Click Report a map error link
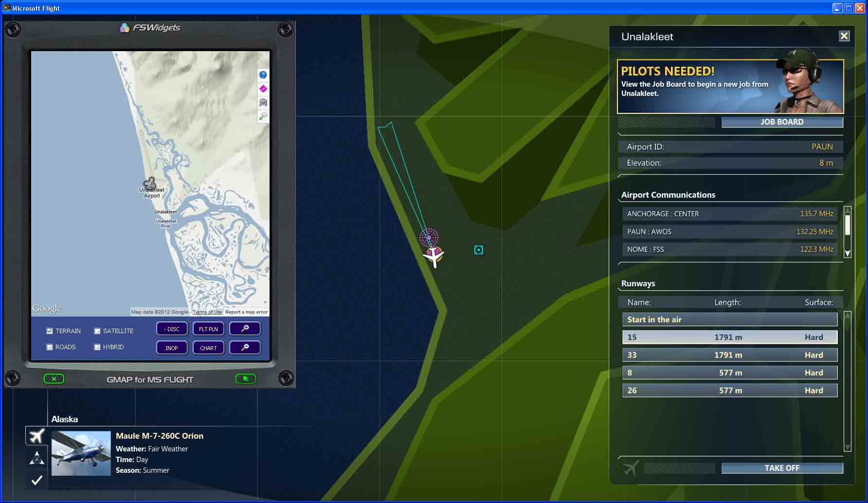This screenshot has height=503, width=868. coord(246,312)
